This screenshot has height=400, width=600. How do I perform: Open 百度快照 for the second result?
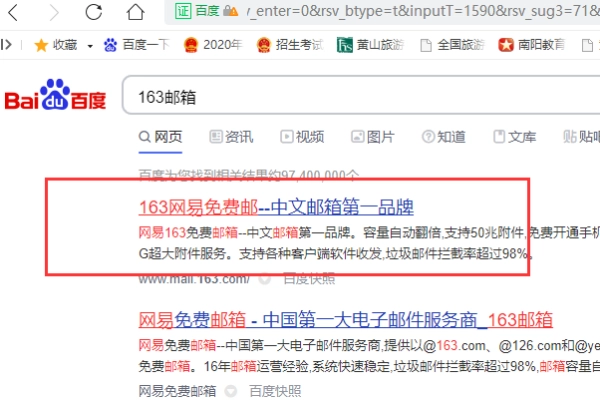coord(275,391)
